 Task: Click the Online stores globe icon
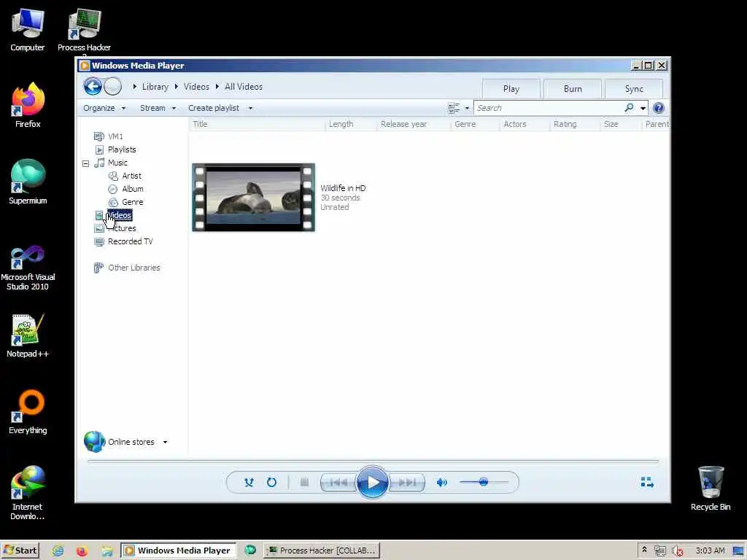coord(94,441)
